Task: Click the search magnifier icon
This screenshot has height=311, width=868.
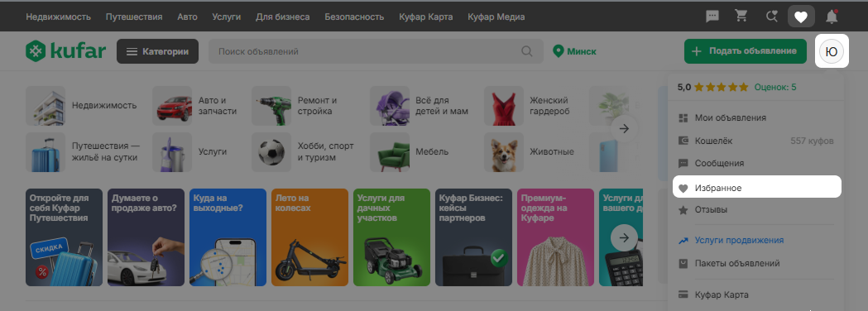Action: 527,51
